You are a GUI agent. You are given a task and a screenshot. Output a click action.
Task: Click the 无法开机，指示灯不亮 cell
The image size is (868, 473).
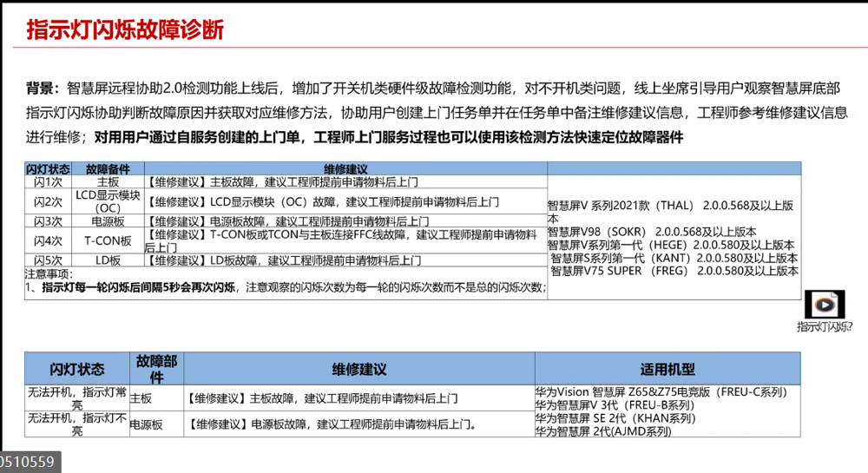[77, 424]
